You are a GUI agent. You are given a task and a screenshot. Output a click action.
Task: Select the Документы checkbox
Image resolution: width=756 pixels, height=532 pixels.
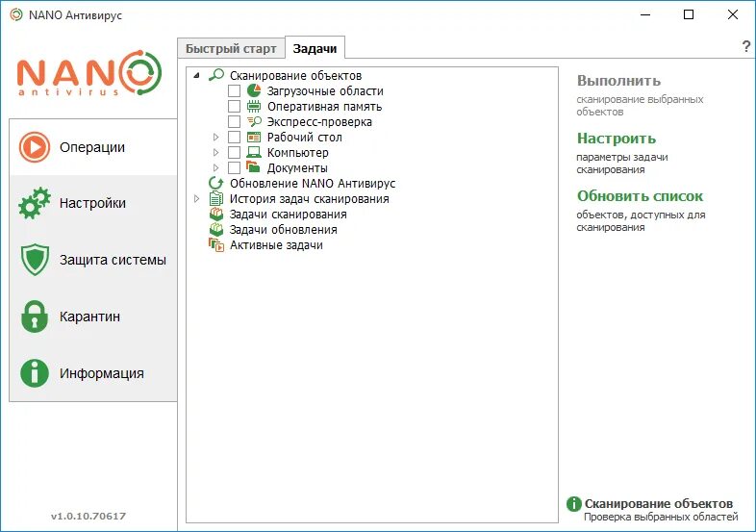pos(234,167)
